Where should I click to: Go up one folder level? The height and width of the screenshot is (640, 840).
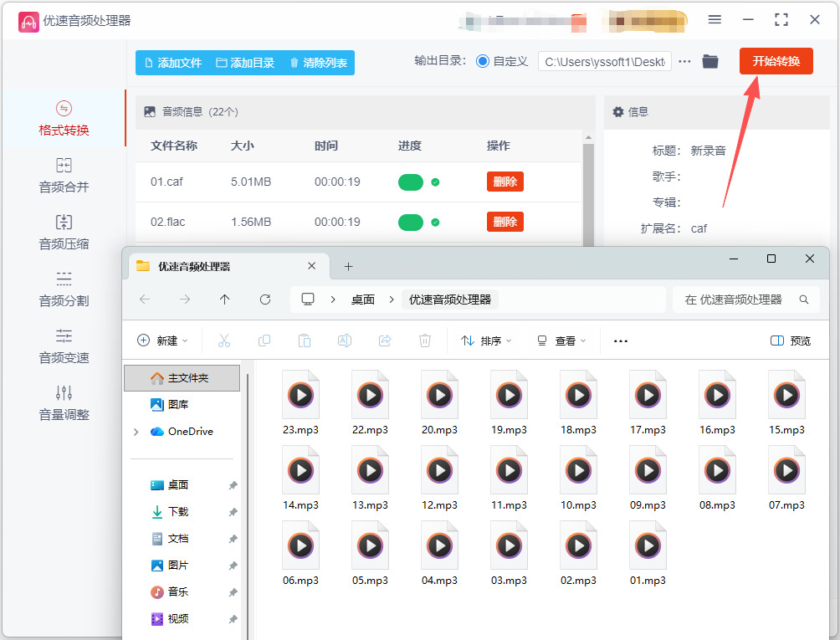pos(224,300)
